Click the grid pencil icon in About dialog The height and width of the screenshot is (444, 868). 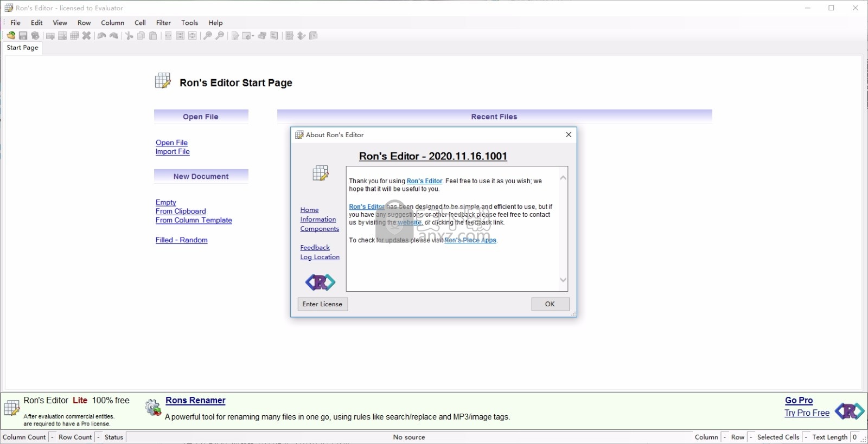pos(321,173)
